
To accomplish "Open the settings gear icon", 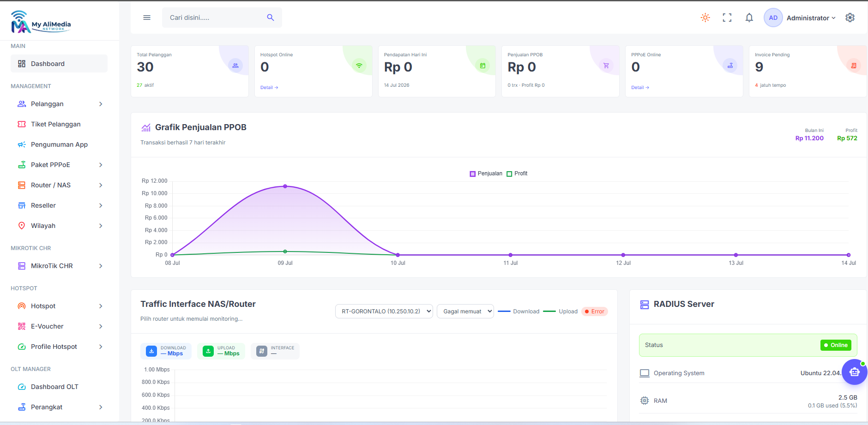I will (850, 18).
